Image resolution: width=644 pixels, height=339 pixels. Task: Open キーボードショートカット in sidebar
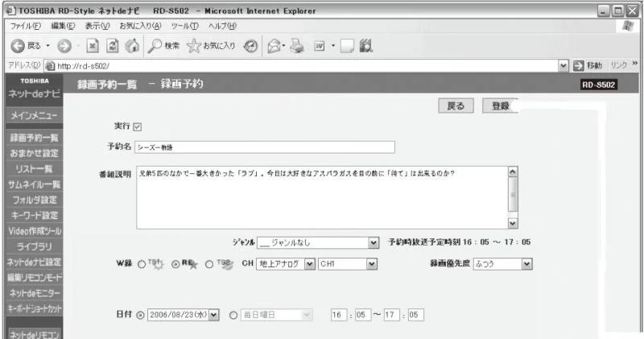click(x=34, y=308)
